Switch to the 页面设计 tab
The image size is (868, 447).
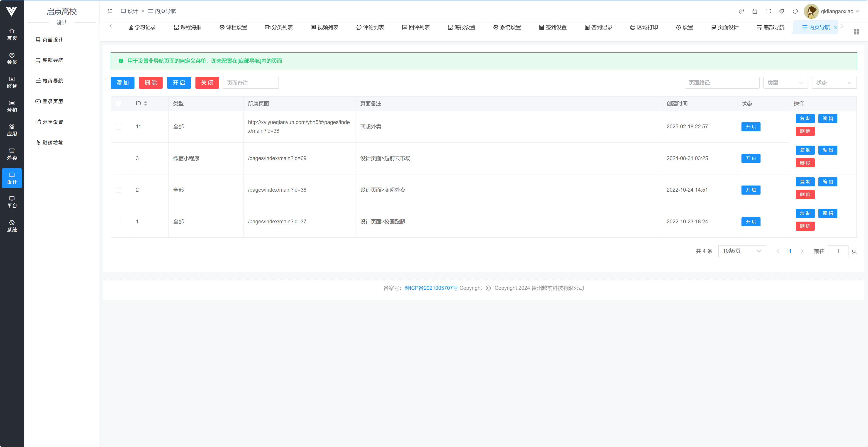[724, 27]
